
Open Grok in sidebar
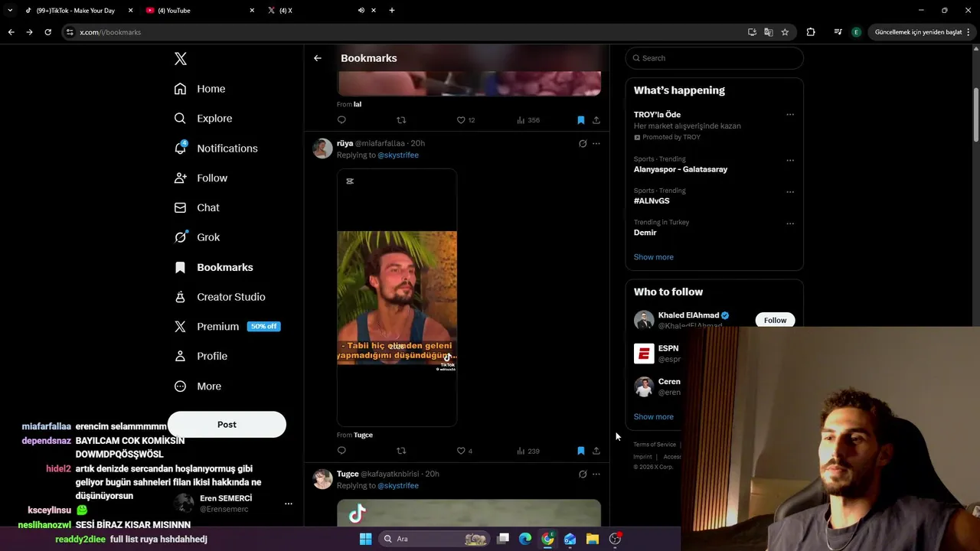[197, 237]
